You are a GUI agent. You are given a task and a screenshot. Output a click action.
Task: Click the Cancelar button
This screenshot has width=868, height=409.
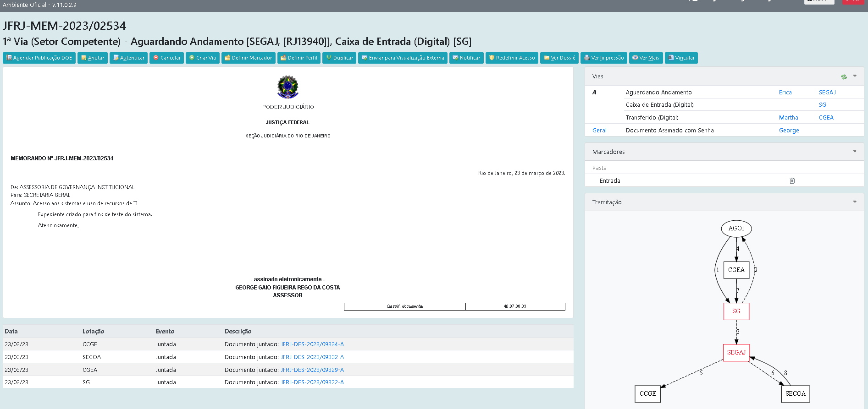[167, 58]
